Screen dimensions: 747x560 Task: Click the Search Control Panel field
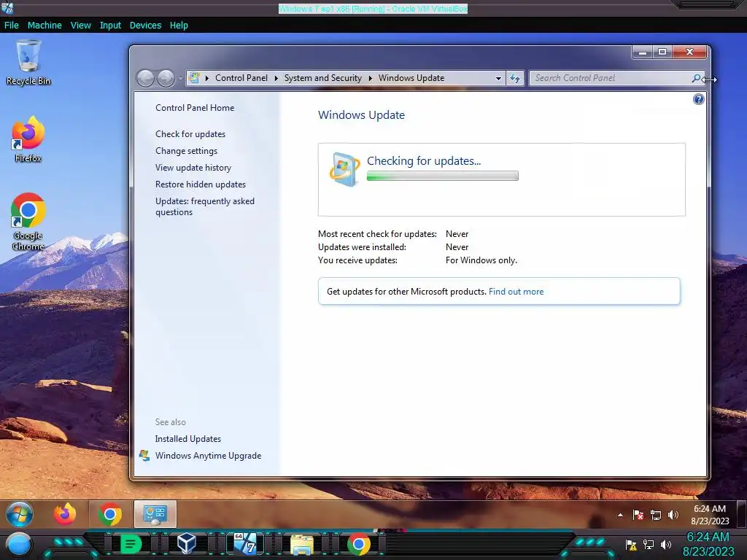pyautogui.click(x=610, y=78)
